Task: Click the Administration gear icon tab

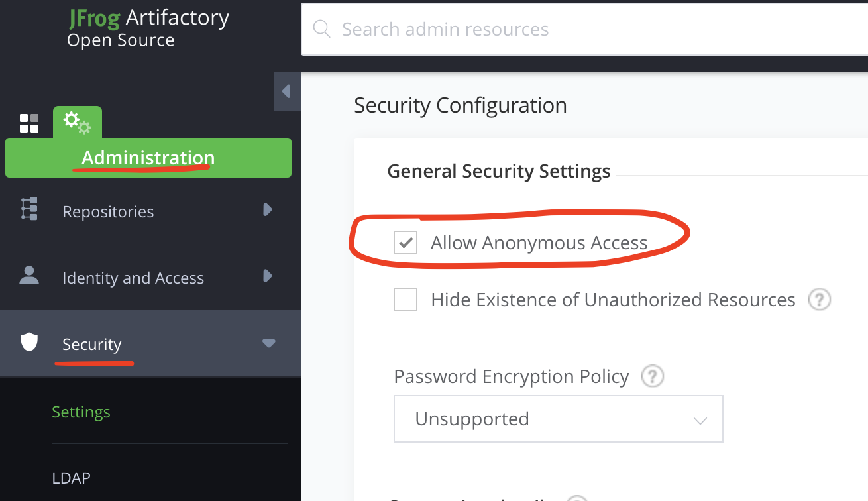Action: pos(77,123)
